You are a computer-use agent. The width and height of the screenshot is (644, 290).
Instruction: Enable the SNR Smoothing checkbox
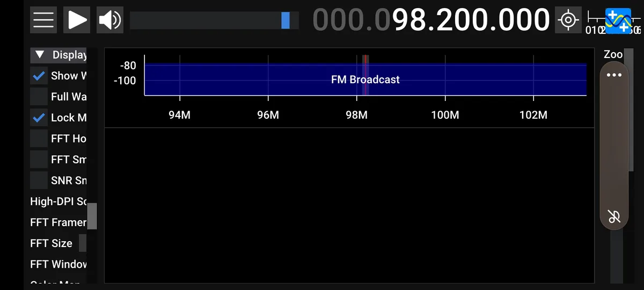click(x=39, y=180)
